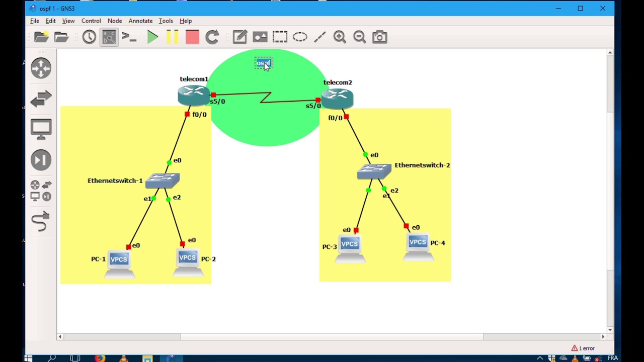Image resolution: width=644 pixels, height=362 pixels.
Task: Click the PC-2 name label
Action: click(208, 259)
